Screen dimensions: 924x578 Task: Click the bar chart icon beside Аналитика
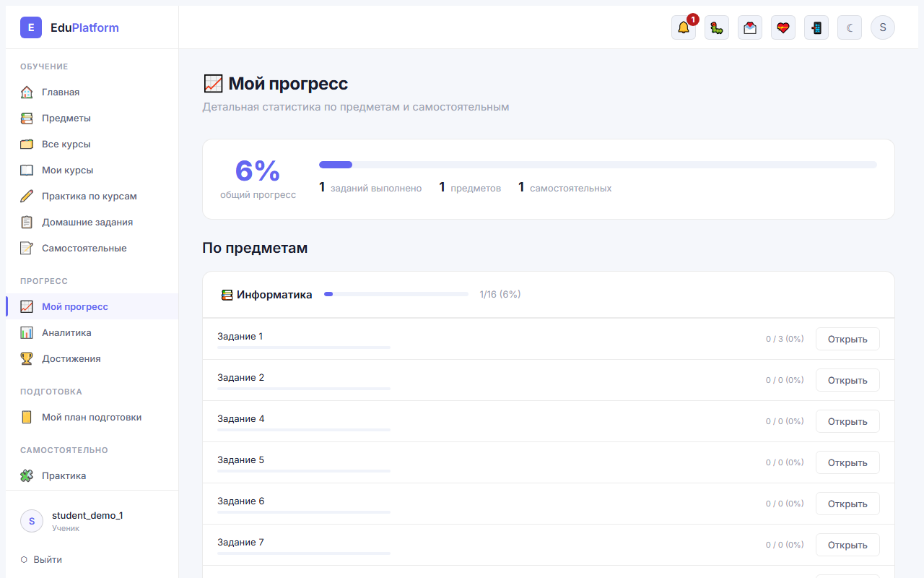[27, 332]
